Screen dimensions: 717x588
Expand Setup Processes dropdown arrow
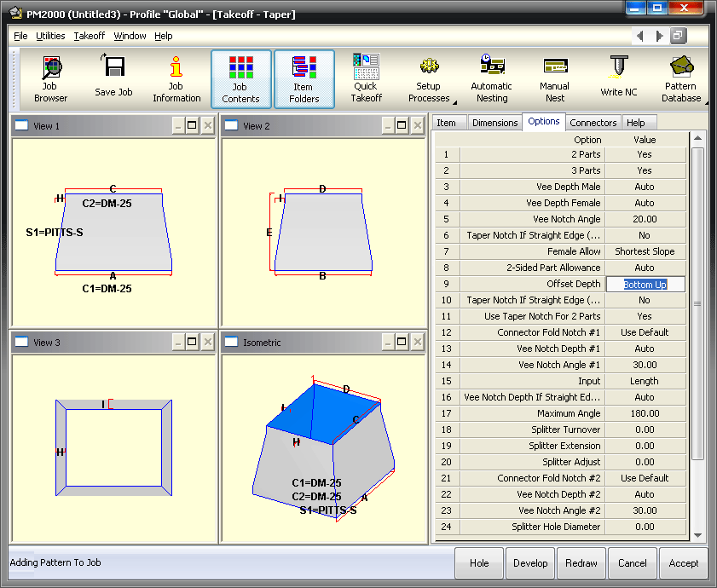[x=455, y=102]
